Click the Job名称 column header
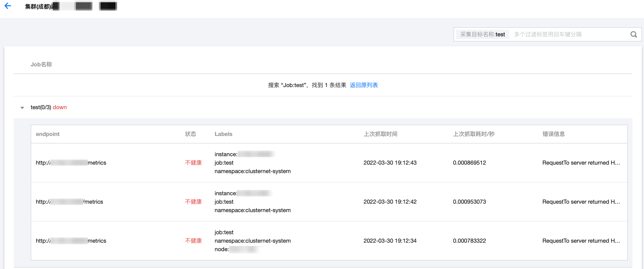Screen dimensions: 644x269 [x=41, y=64]
